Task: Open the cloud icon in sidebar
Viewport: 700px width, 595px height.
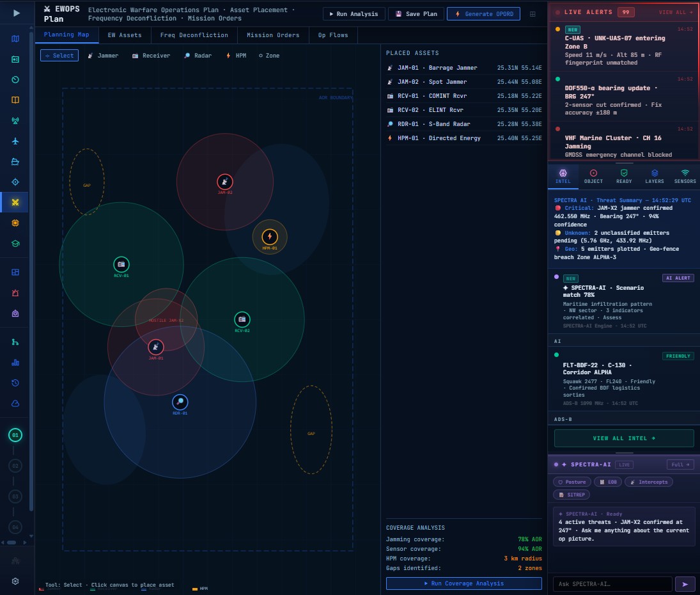Action: (15, 403)
